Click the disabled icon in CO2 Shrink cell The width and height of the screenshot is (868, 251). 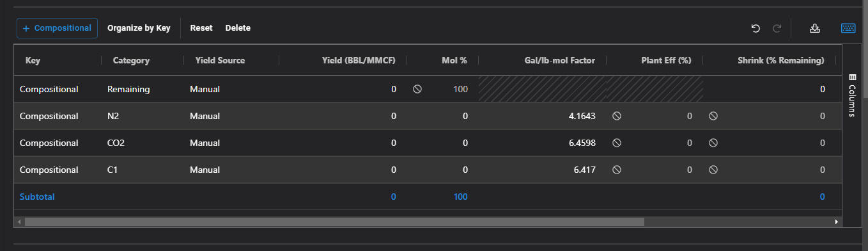tap(713, 143)
